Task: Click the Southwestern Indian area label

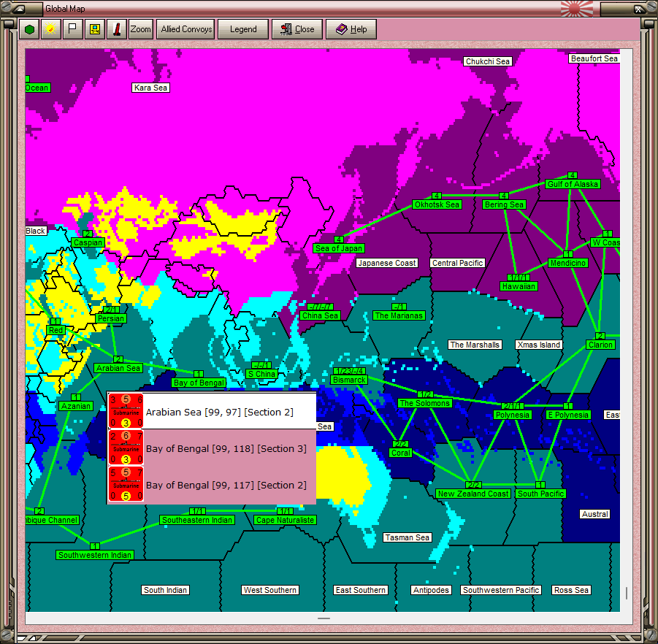Action: click(x=95, y=555)
